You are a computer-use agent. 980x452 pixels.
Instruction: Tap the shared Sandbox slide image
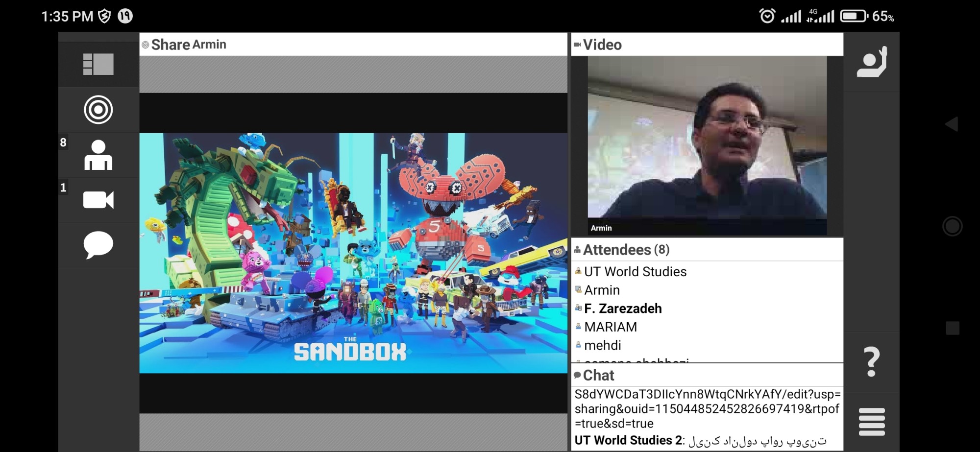[353, 253]
